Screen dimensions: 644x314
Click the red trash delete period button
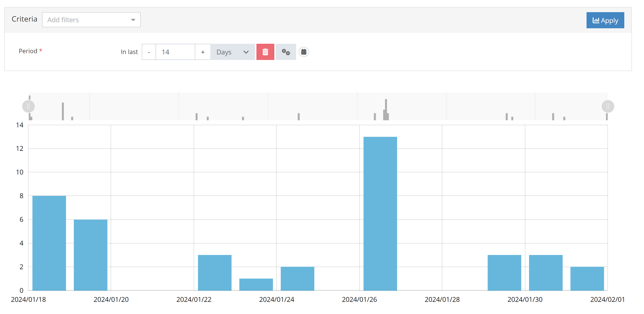(x=265, y=52)
